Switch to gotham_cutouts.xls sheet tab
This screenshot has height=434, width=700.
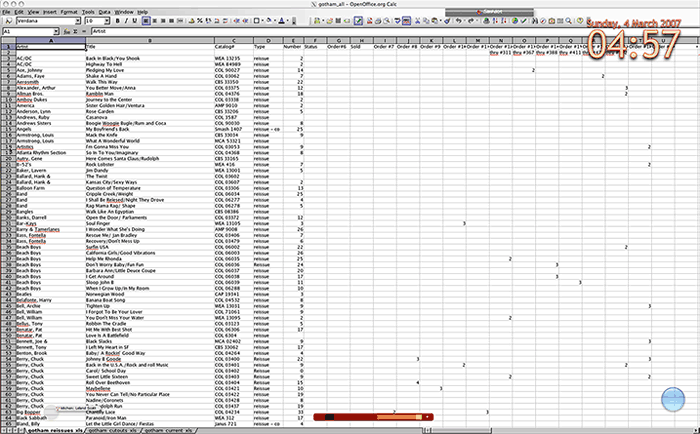tap(113, 430)
